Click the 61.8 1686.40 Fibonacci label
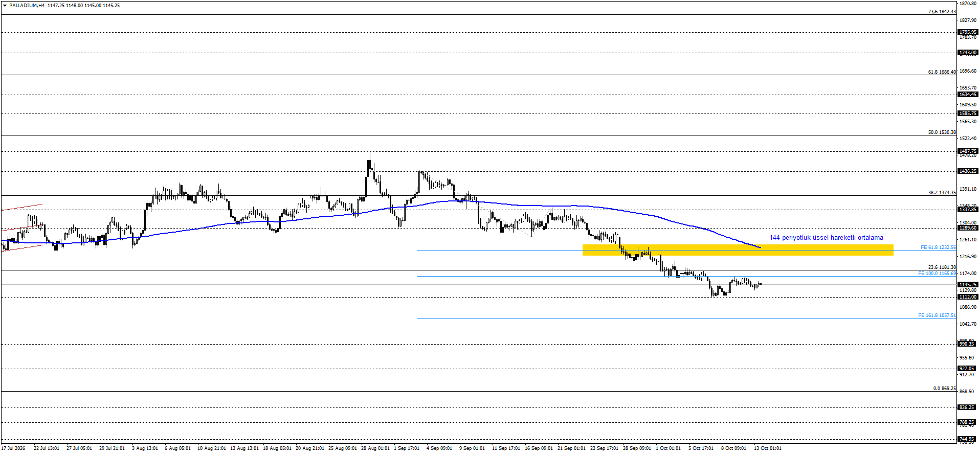Viewport: 980px width, 454px height. (942, 72)
